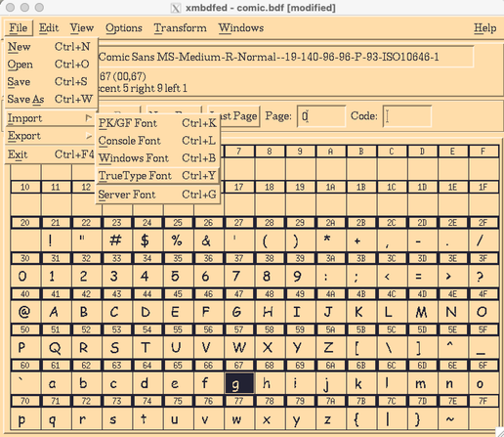
Task: Select the glyph cell for capital 'M'
Action: tap(422, 312)
